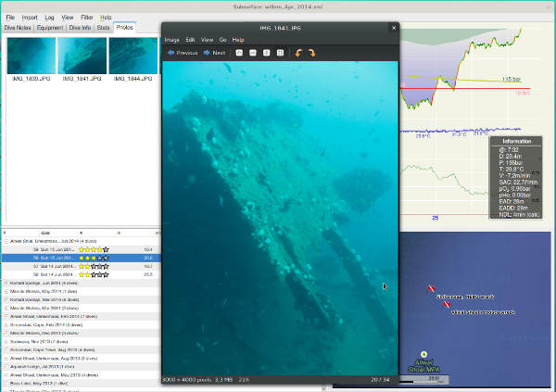This screenshot has height=392, width=556.
Task: Rotate the photo clockwise
Action: pyautogui.click(x=312, y=53)
